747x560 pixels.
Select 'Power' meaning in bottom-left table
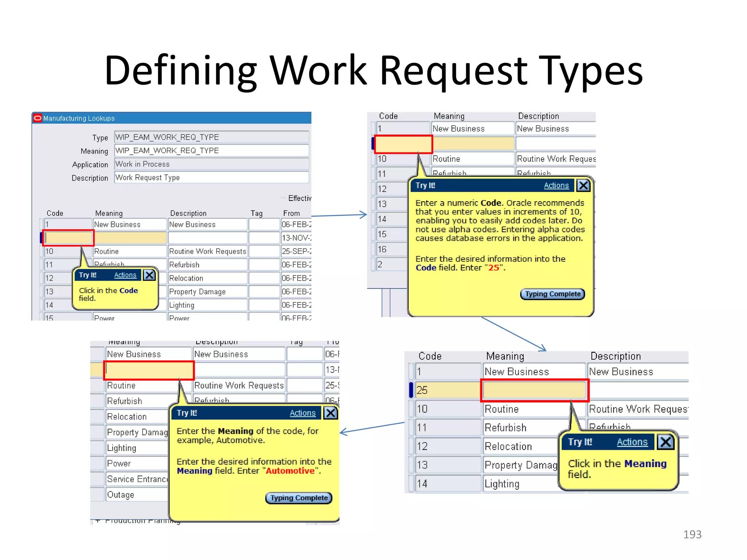pyautogui.click(x=137, y=463)
